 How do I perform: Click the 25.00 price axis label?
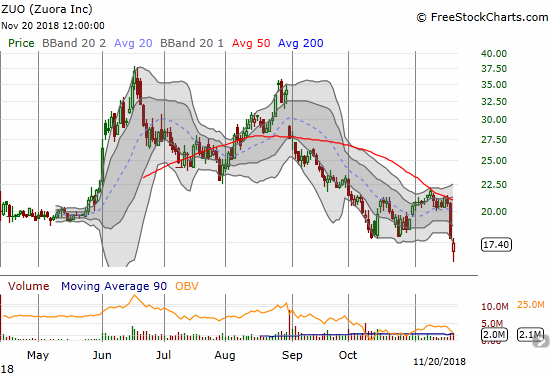(494, 161)
